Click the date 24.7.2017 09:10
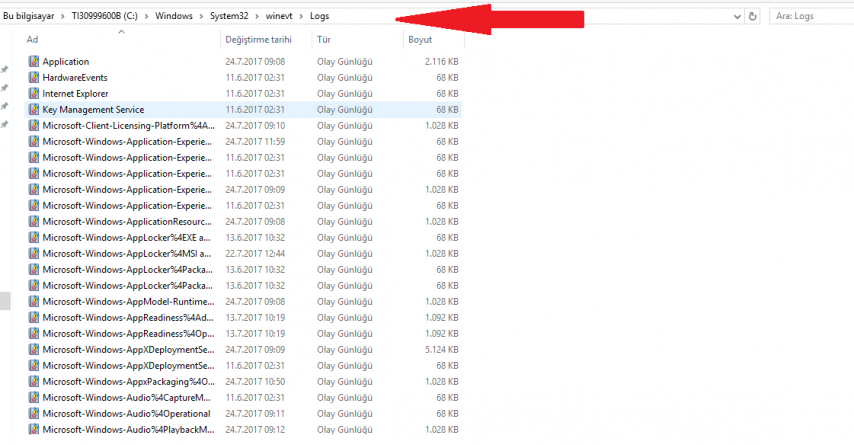Viewport: 854px width, 445px height. (255, 125)
